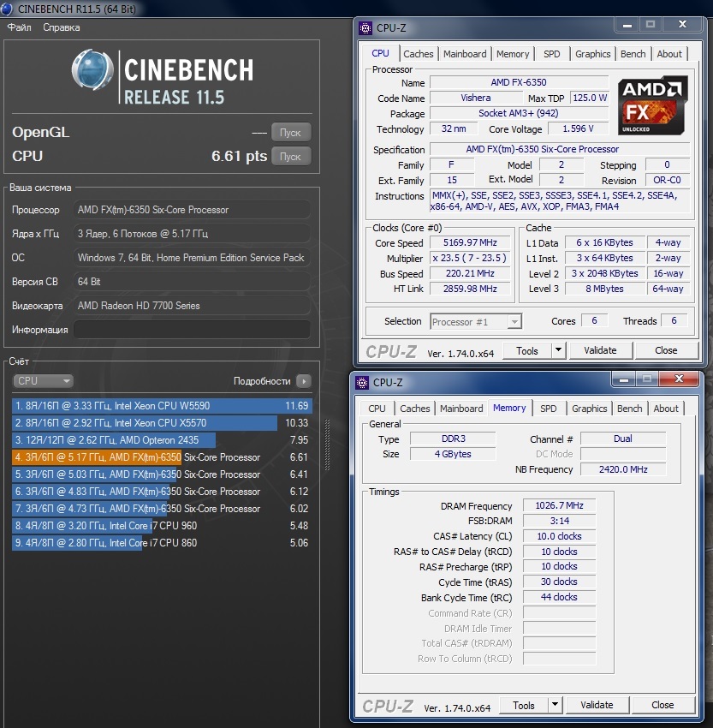Click the CPU-Z icon in upper window title
This screenshot has width=713, height=728.
pyautogui.click(x=365, y=28)
